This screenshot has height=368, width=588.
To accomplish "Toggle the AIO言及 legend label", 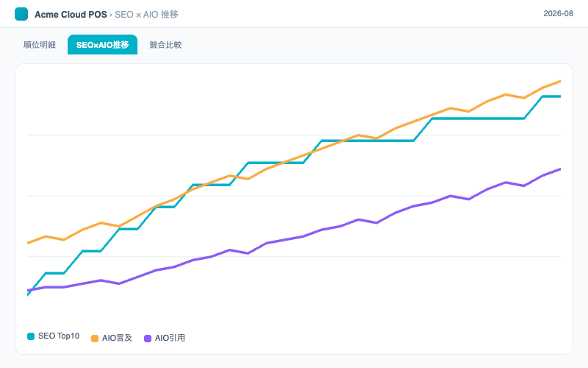I will (x=117, y=338).
